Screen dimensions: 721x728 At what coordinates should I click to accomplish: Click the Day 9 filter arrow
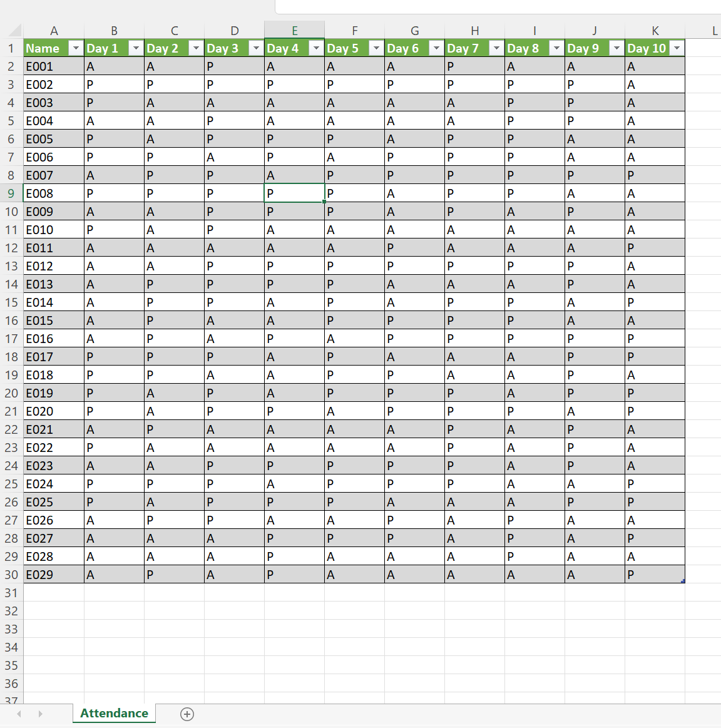pyautogui.click(x=616, y=48)
